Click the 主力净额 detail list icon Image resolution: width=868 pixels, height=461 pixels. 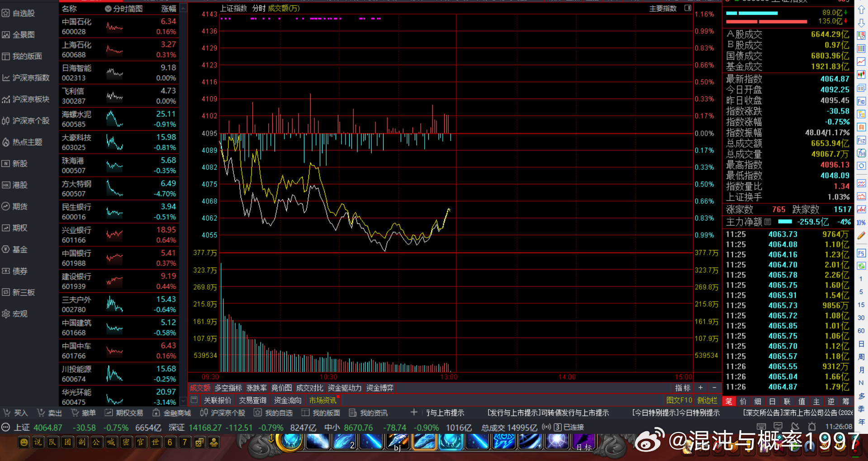coord(768,222)
